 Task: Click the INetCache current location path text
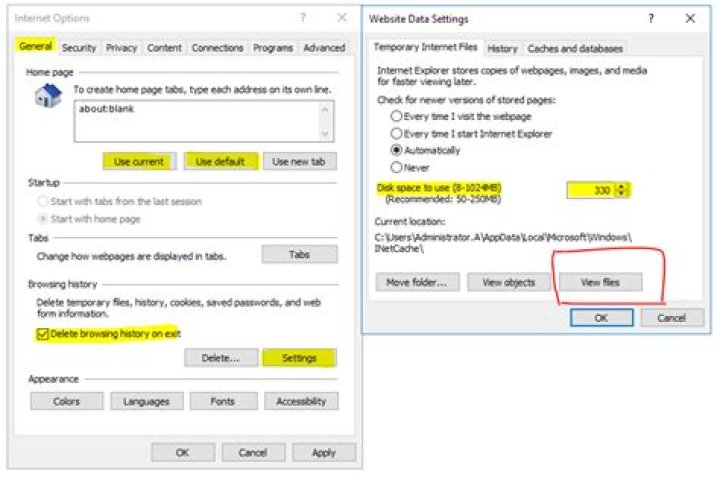(503, 243)
